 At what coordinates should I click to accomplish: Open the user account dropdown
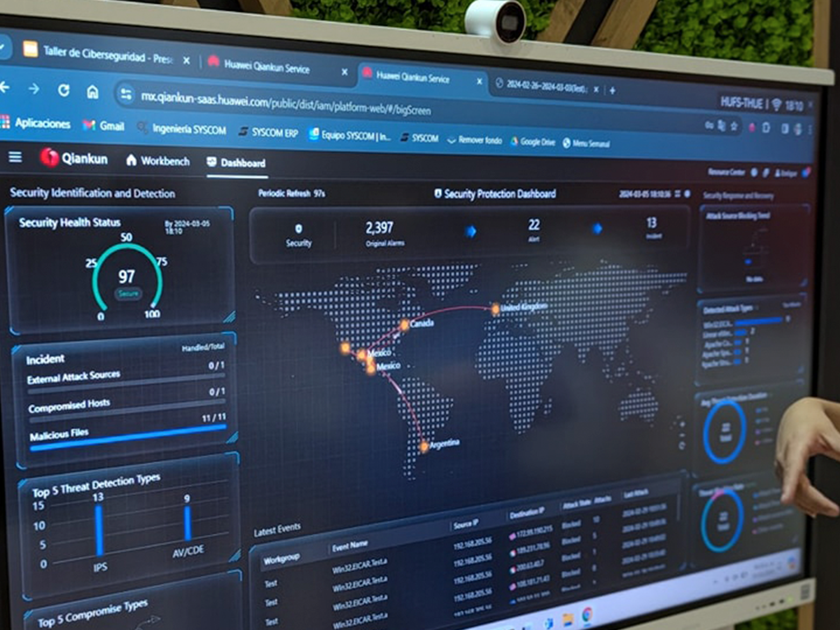tap(786, 173)
